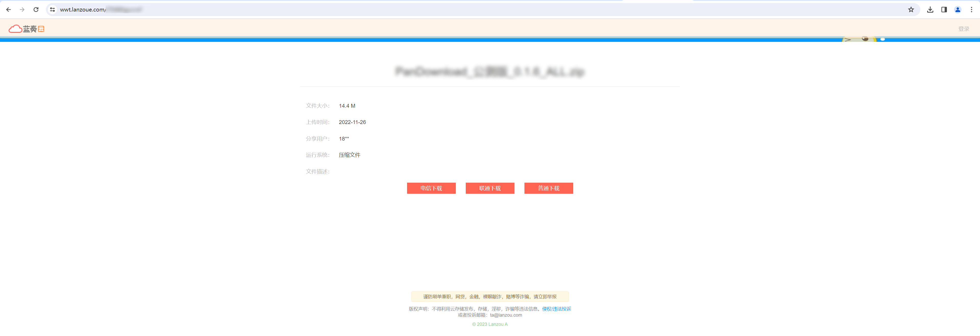Click the ta@lanzou.com complaint email text
Image resolution: width=980 pixels, height=336 pixels.
506,315
